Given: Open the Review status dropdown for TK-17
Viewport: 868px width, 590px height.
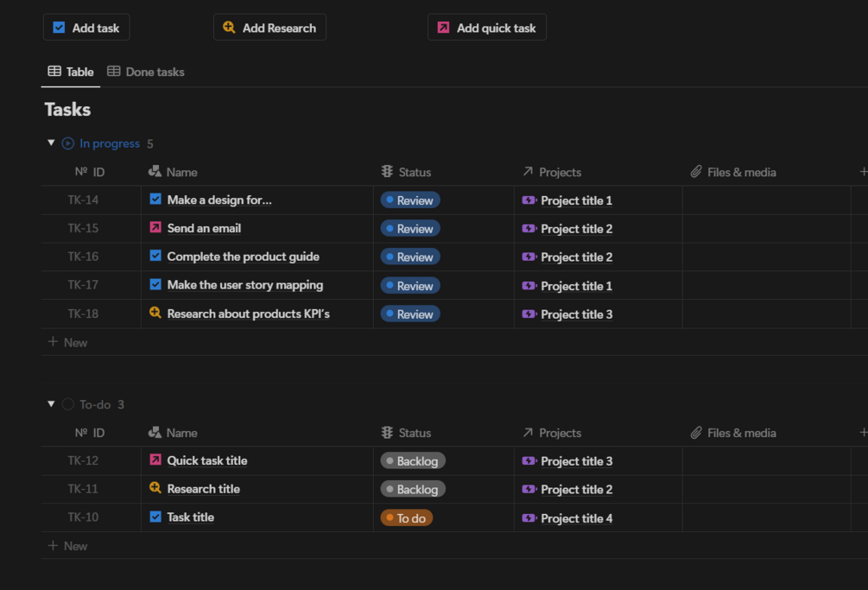Looking at the screenshot, I should click(410, 286).
